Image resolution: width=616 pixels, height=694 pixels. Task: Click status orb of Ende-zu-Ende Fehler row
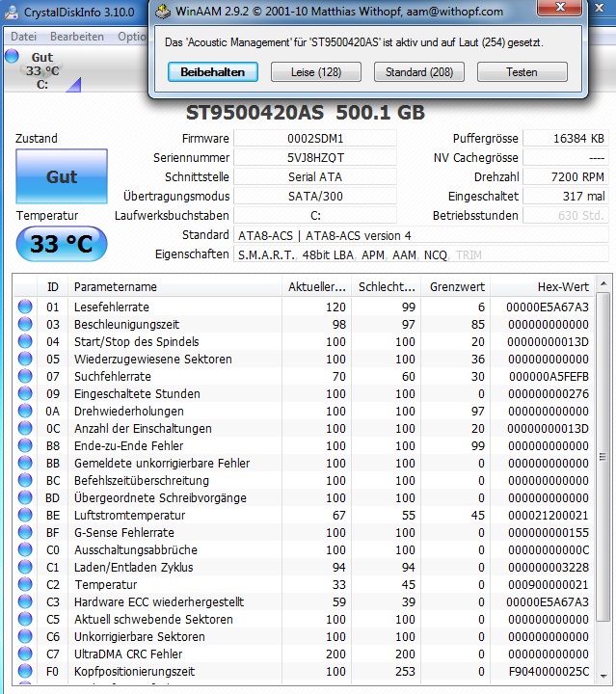click(25, 445)
